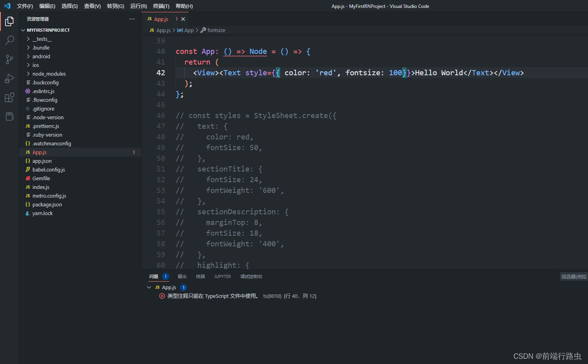Open the 查看(V) menu
This screenshot has width=588, height=364.
click(92, 6)
